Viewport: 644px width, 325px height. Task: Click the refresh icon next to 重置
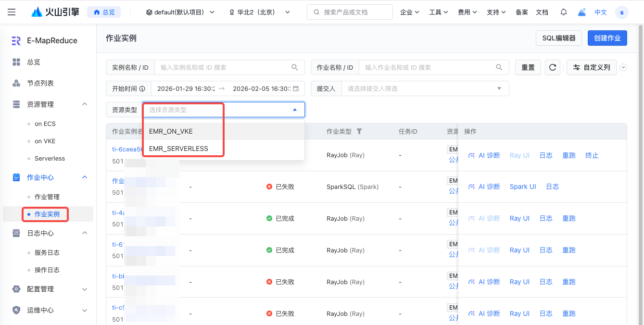(553, 68)
